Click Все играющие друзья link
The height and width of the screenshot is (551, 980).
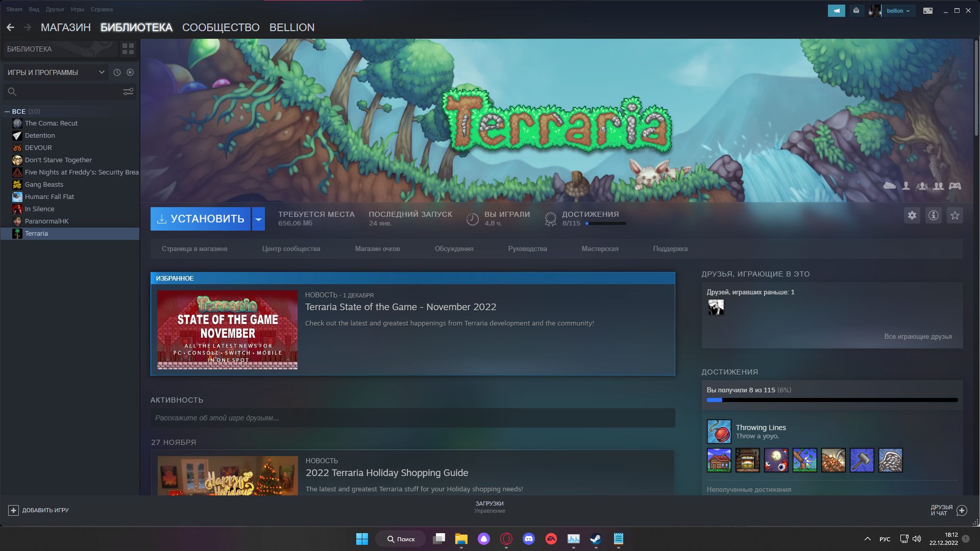[x=918, y=337]
